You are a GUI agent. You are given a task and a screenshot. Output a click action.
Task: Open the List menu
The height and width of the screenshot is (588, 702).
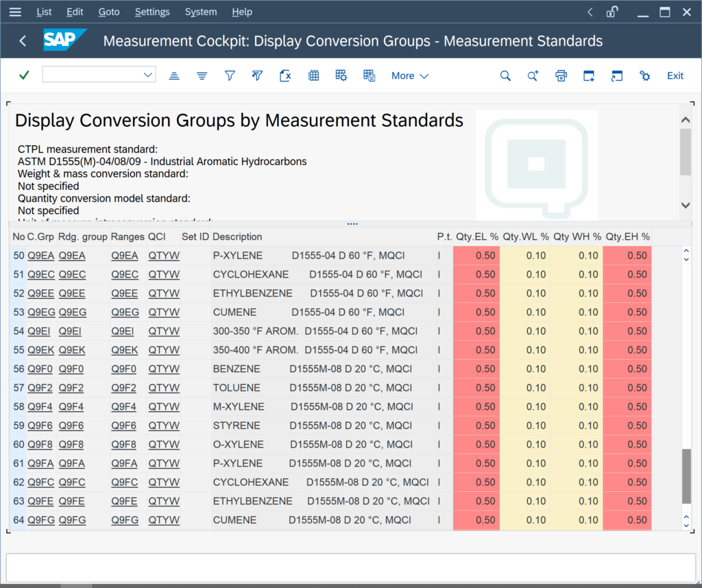(x=44, y=12)
